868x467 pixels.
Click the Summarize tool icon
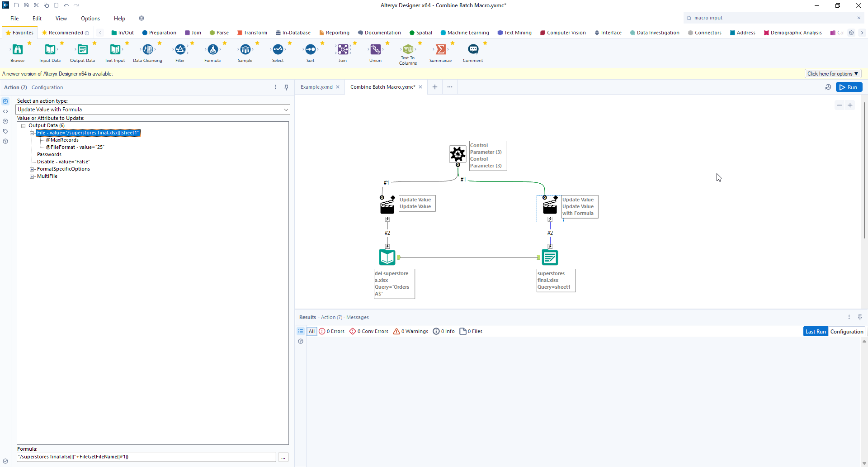(440, 50)
